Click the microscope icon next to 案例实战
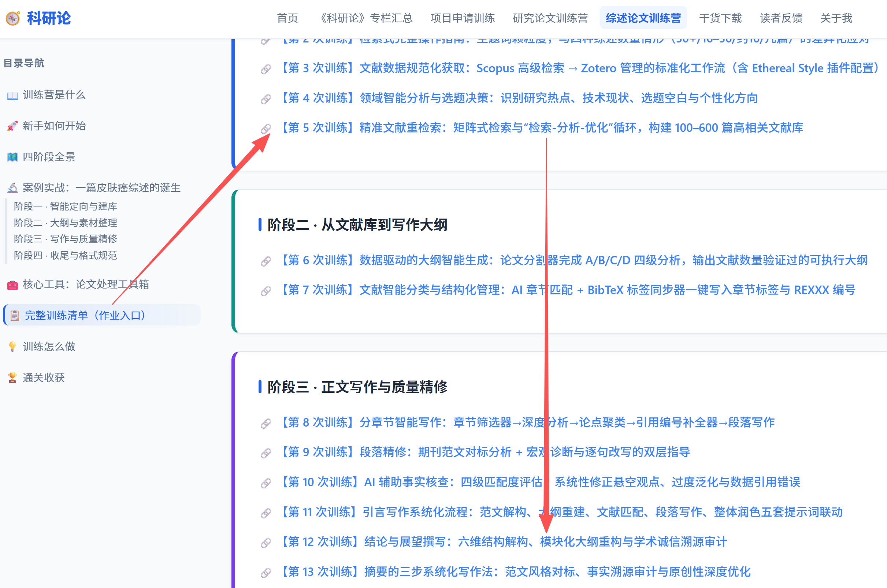Screen dimensions: 887x588 pyautogui.click(x=12, y=188)
